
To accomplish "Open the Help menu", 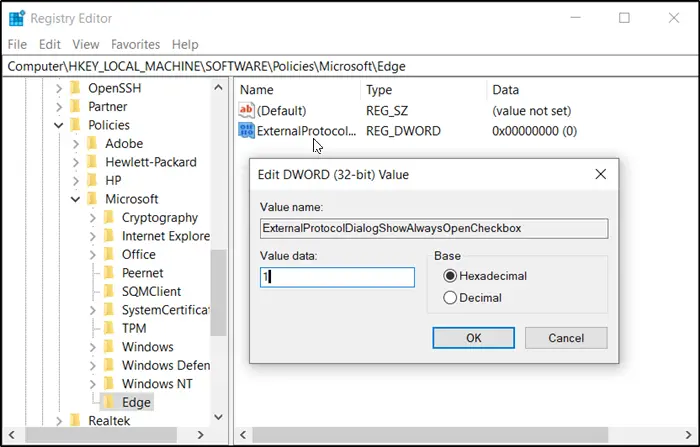I will coord(185,44).
